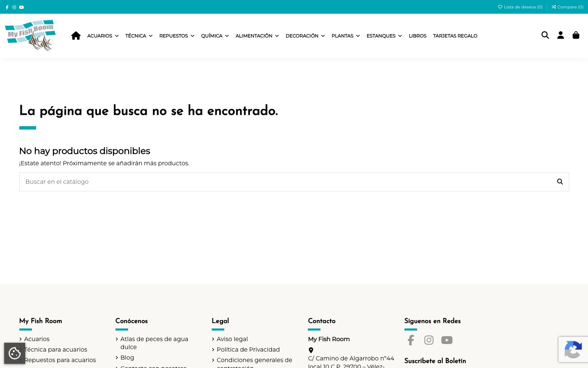The image size is (588, 368).
Task: Open TARJETAS REGALO menu item
Action: (455, 36)
